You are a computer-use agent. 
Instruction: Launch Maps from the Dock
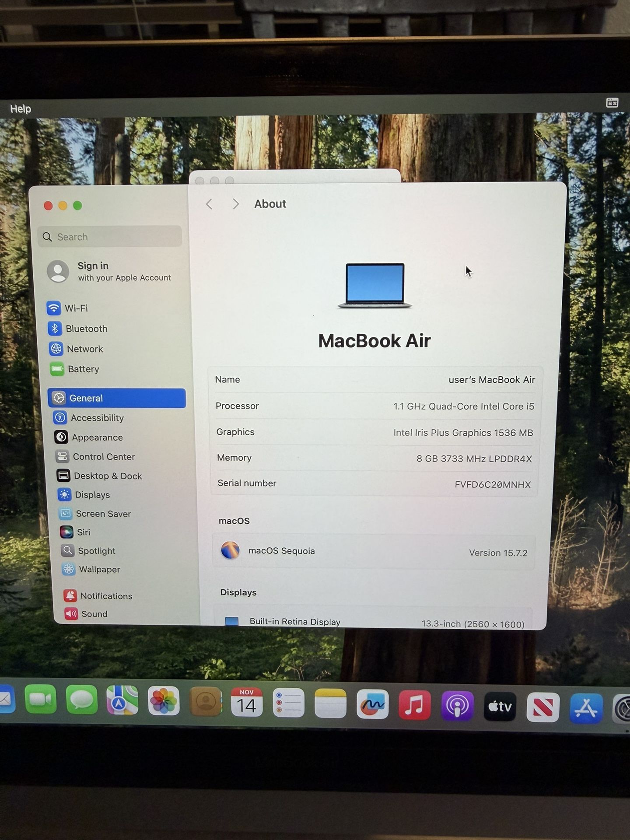coord(122,700)
